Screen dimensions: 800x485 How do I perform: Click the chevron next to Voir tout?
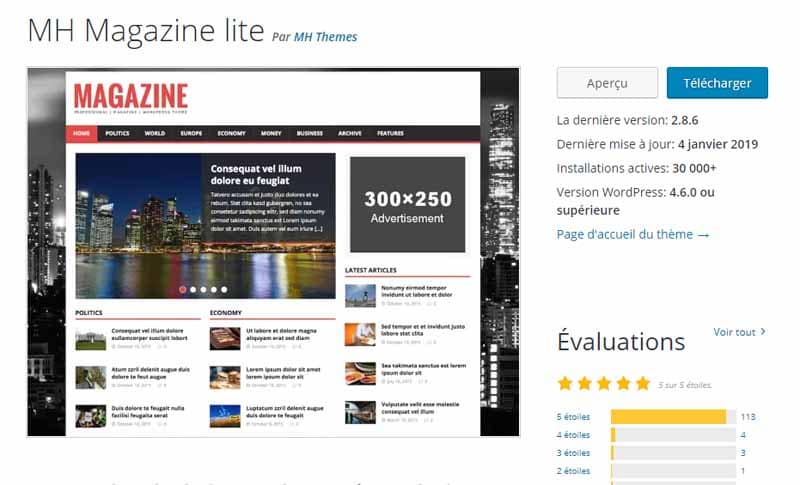pyautogui.click(x=763, y=331)
